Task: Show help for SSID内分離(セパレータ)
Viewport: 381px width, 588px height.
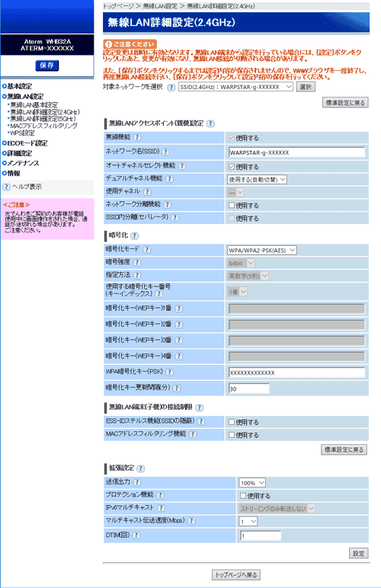Action: 174,218
